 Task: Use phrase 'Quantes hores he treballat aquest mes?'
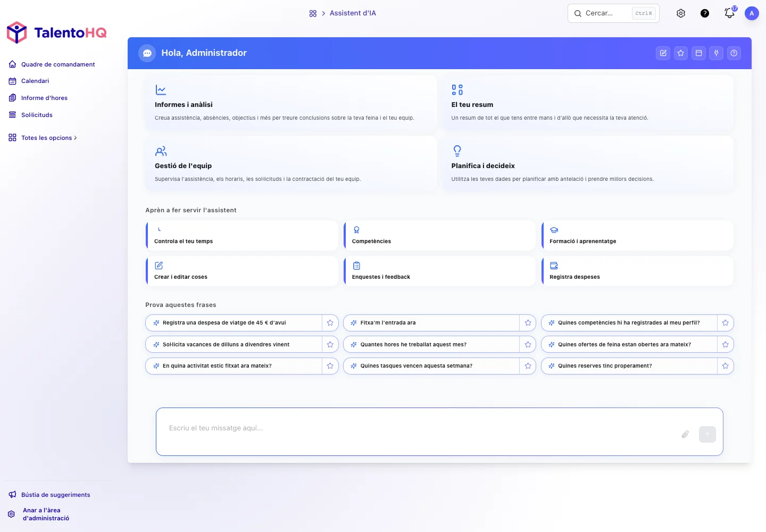431,345
